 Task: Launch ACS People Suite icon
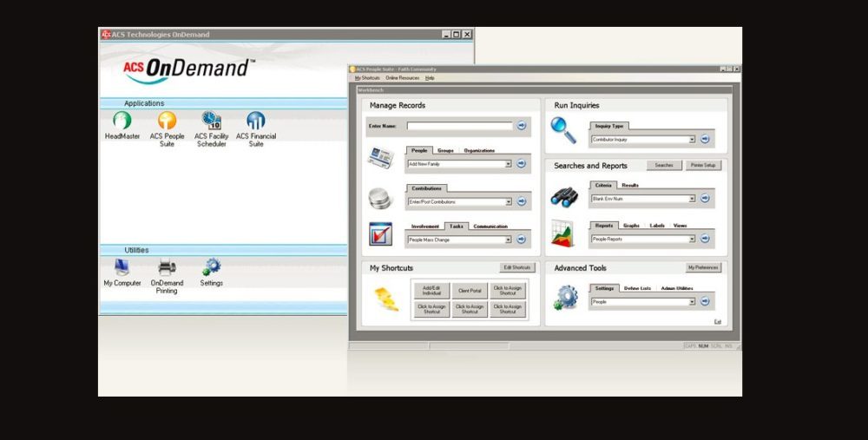[167, 121]
